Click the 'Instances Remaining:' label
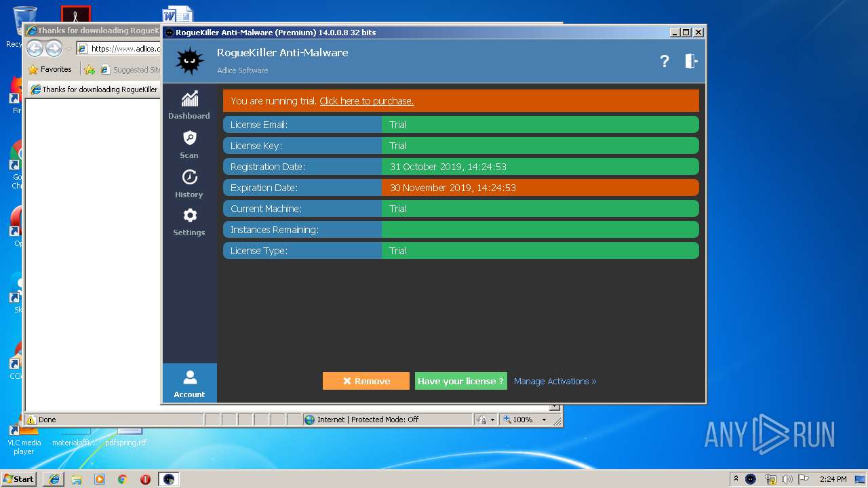The height and width of the screenshot is (488, 868). [274, 230]
